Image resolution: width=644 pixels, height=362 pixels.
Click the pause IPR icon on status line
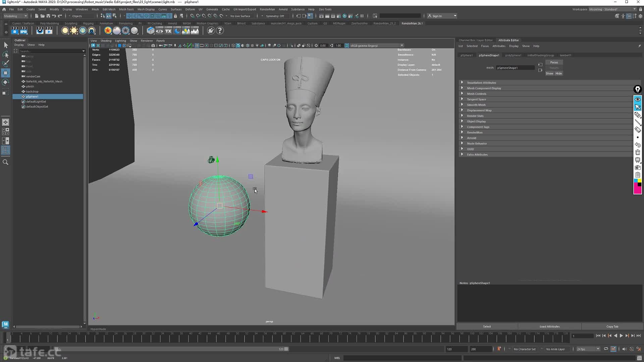click(x=362, y=16)
